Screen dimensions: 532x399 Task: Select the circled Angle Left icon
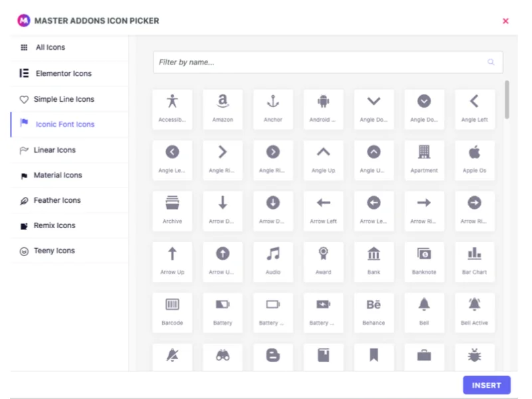tap(172, 160)
